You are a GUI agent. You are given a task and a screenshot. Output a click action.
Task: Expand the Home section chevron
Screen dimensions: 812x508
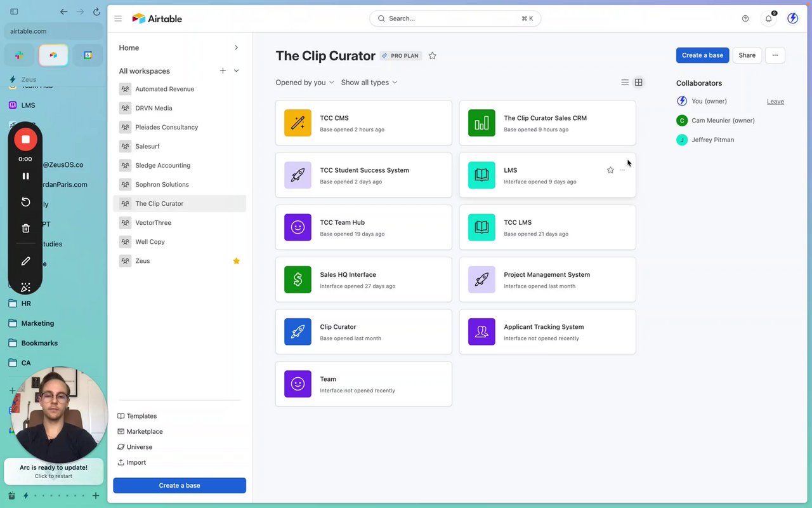tap(236, 48)
